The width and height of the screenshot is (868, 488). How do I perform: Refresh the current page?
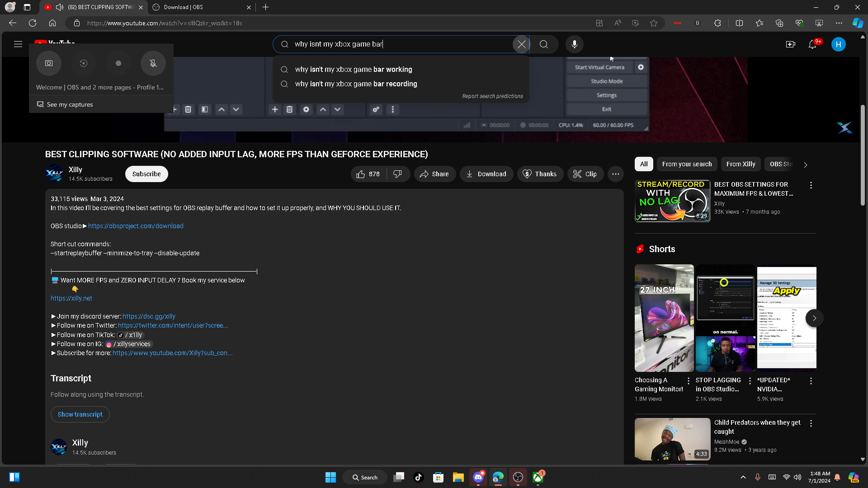coord(33,23)
